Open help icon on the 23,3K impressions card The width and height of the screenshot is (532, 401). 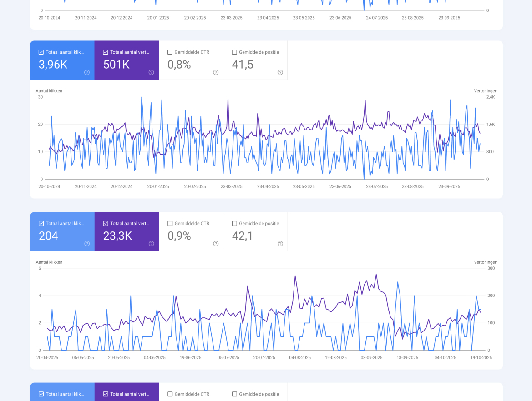click(x=151, y=244)
